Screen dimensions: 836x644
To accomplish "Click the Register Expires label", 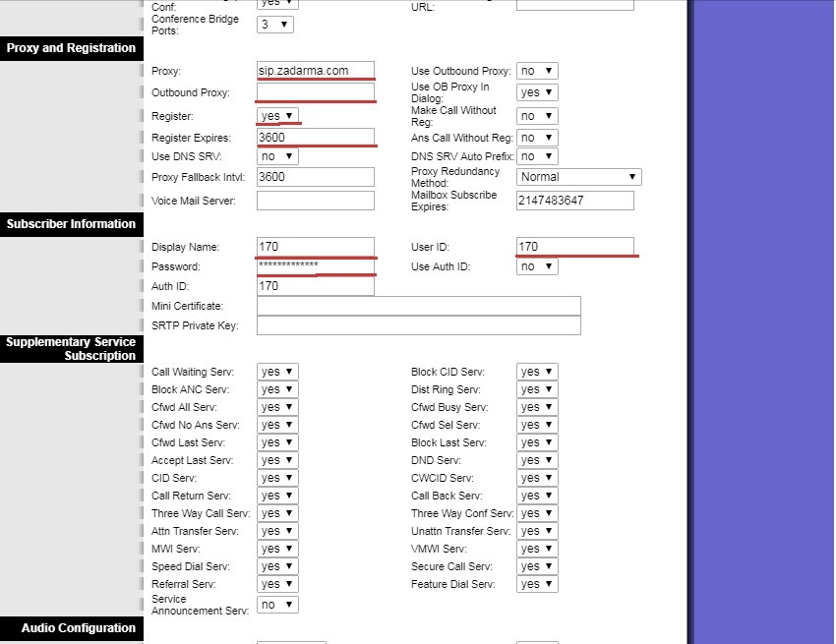I will 191,138.
